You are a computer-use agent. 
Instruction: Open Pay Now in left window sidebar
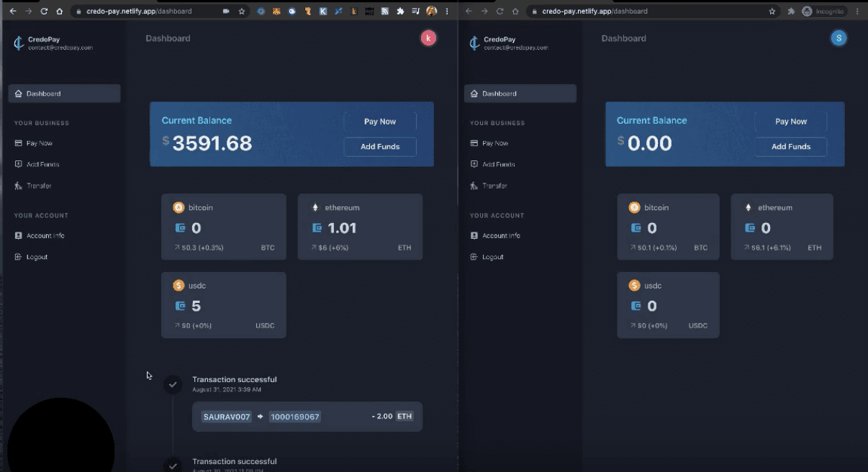point(34,143)
